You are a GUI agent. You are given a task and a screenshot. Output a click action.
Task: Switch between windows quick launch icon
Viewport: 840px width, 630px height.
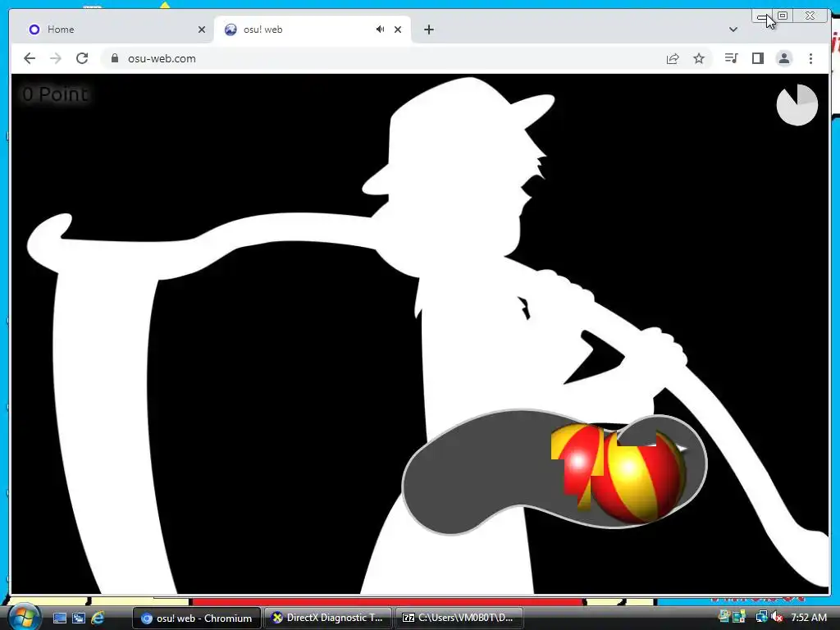point(78,618)
